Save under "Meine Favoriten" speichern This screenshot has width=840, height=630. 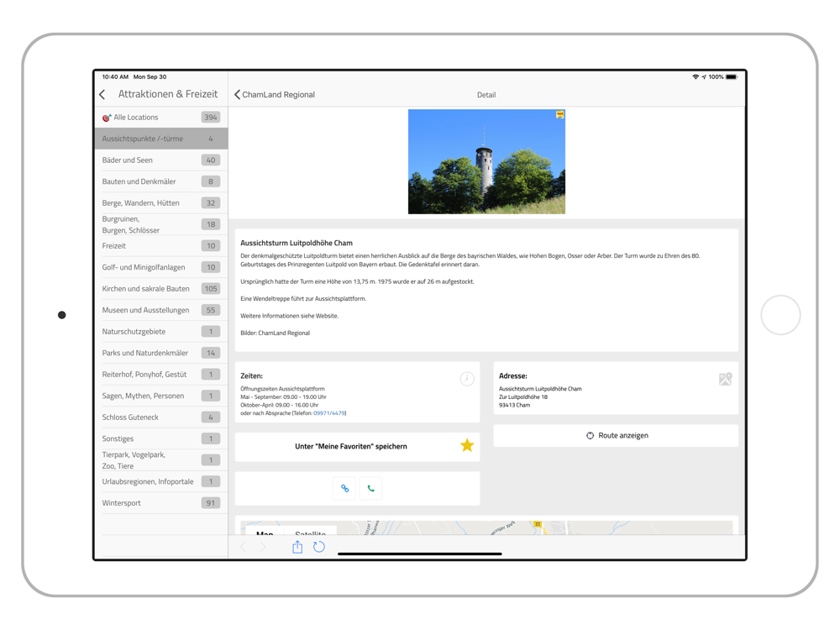click(x=357, y=446)
